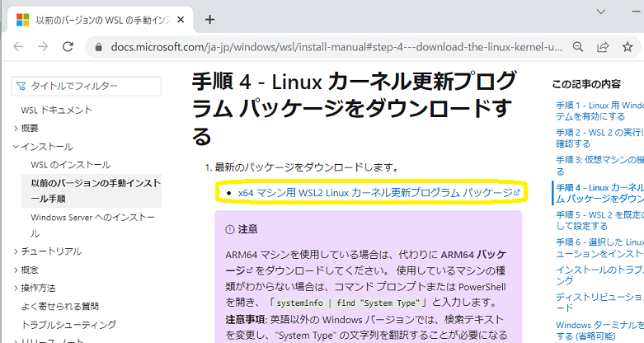644x343 pixels.
Task: Expand the 概念 section
Action: [x=26, y=270]
